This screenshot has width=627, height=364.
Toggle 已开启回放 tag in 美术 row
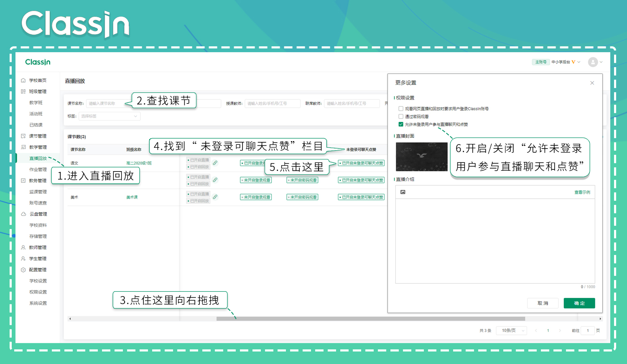coord(198,201)
